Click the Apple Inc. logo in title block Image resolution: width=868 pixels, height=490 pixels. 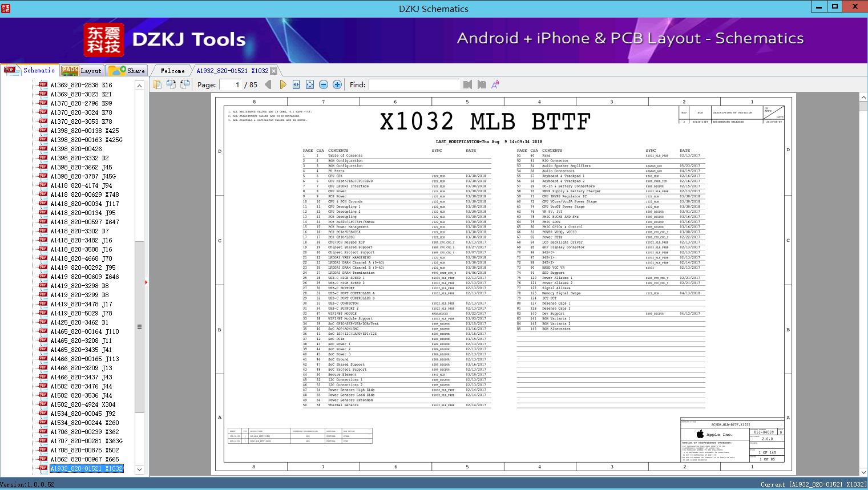(700, 435)
